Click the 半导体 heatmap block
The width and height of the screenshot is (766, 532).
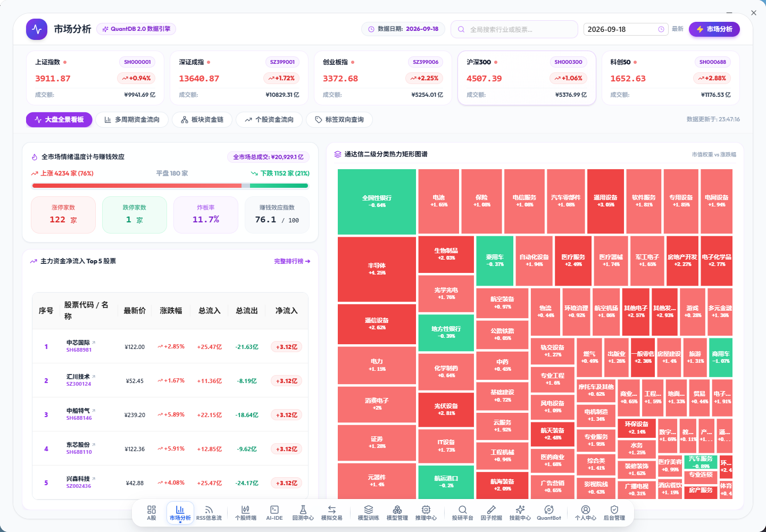(x=377, y=269)
